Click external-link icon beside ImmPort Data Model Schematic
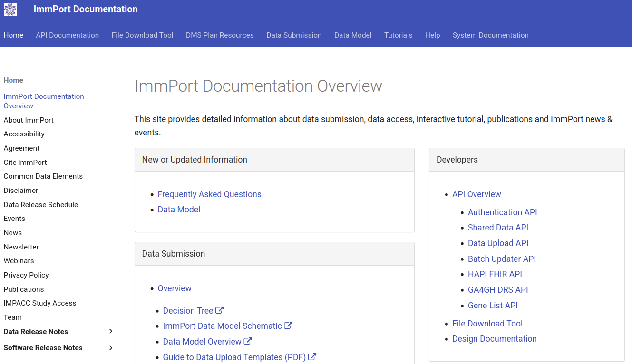The height and width of the screenshot is (364, 632). point(288,326)
